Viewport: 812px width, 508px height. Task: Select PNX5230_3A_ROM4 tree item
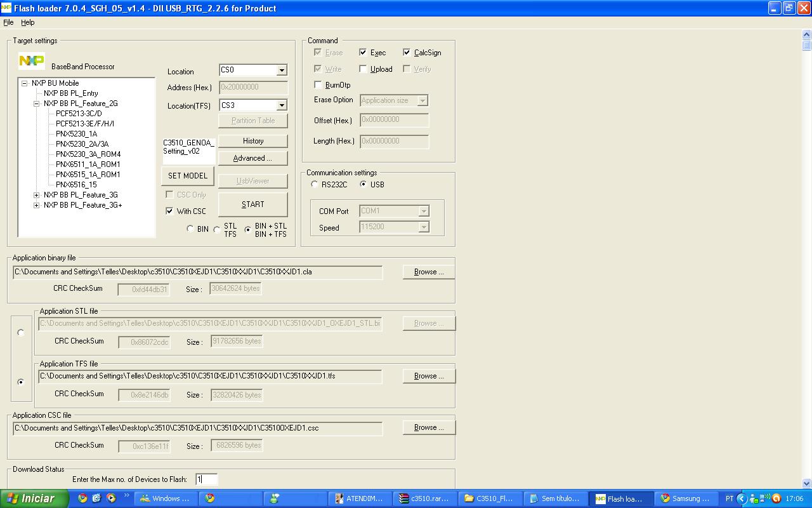click(88, 154)
